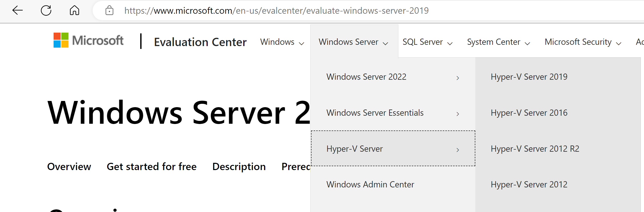This screenshot has width=644, height=212.
Task: Open Windows Admin Center menu item
Action: tap(393, 185)
